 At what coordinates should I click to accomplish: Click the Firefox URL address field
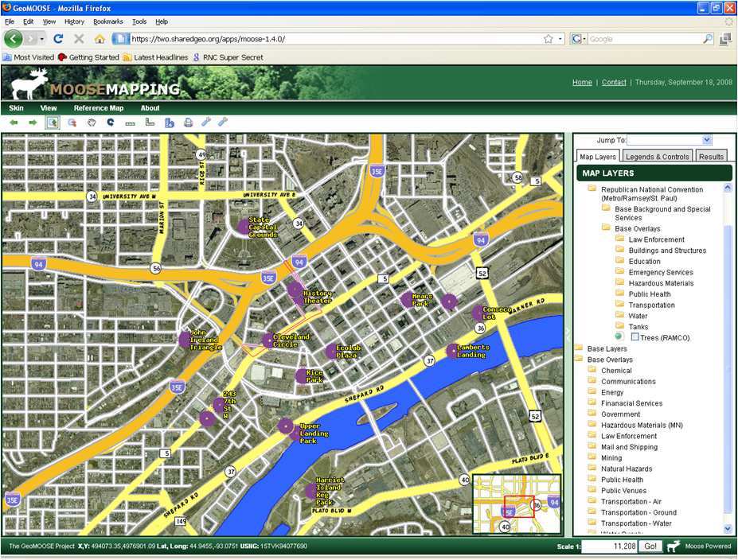336,39
